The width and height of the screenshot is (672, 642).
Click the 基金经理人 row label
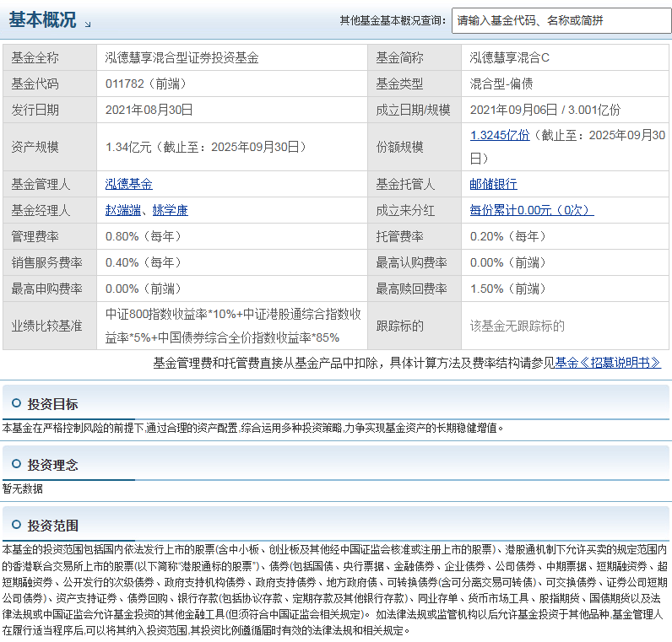pyautogui.click(x=41, y=210)
